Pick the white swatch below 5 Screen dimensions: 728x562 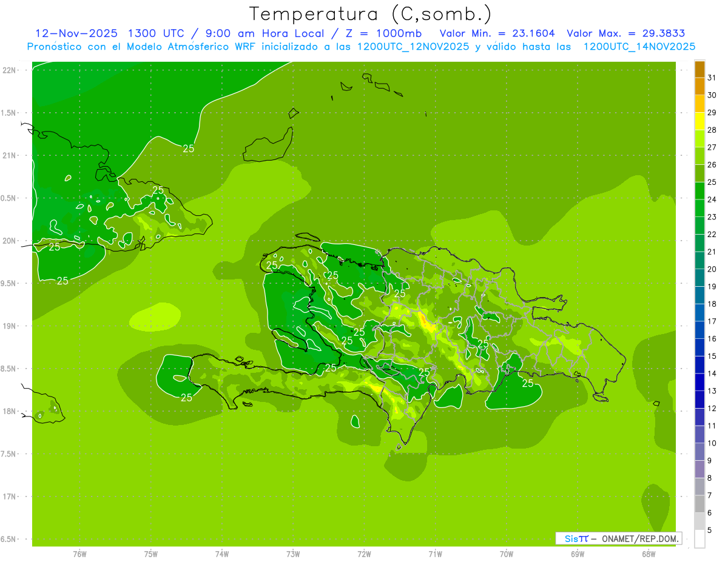699,539
